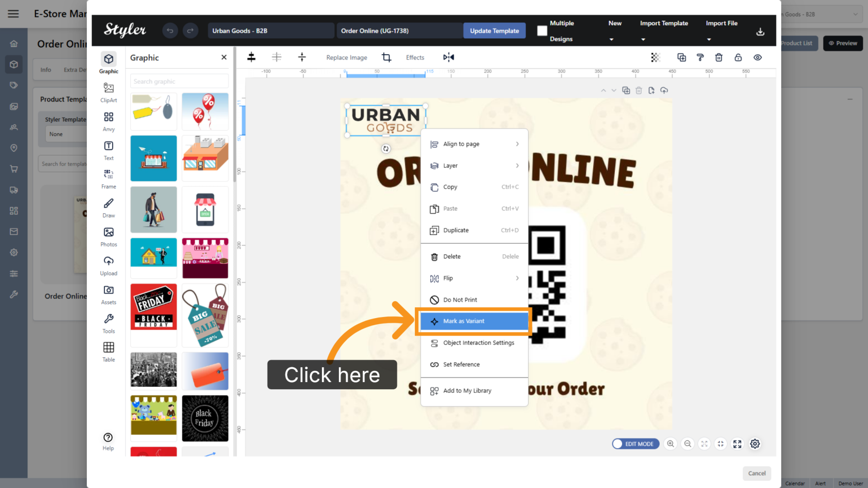Open the Import Template dropdown
This screenshot has width=868, height=488.
tap(664, 31)
